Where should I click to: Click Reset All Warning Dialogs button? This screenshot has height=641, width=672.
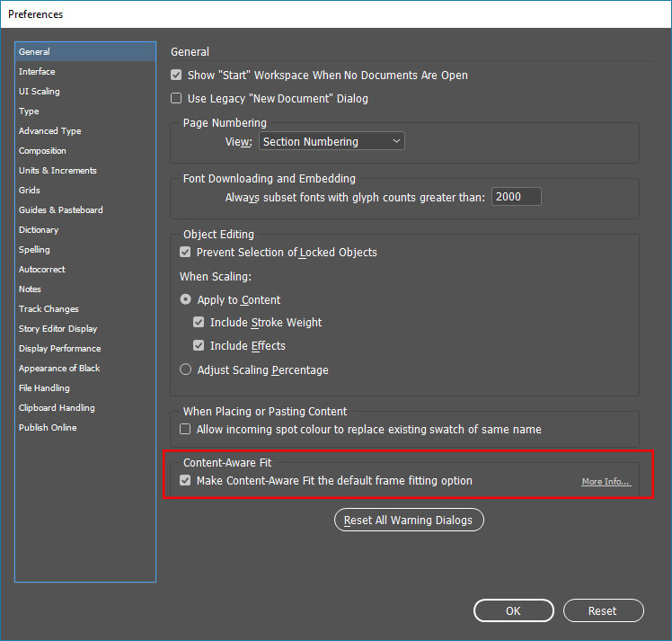tap(409, 520)
